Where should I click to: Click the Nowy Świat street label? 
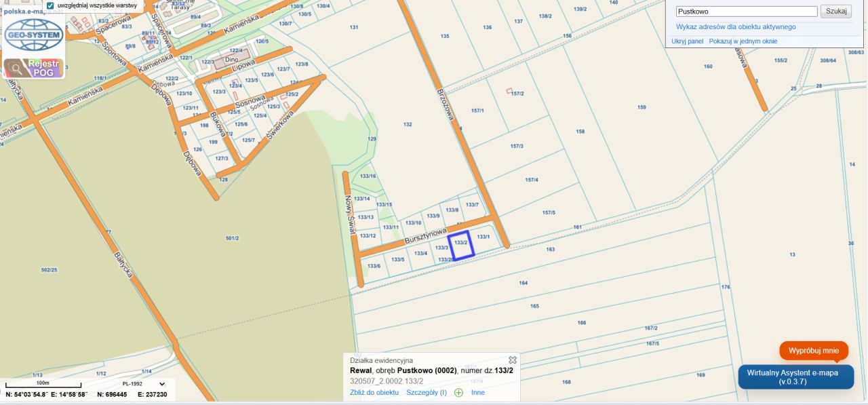click(351, 216)
